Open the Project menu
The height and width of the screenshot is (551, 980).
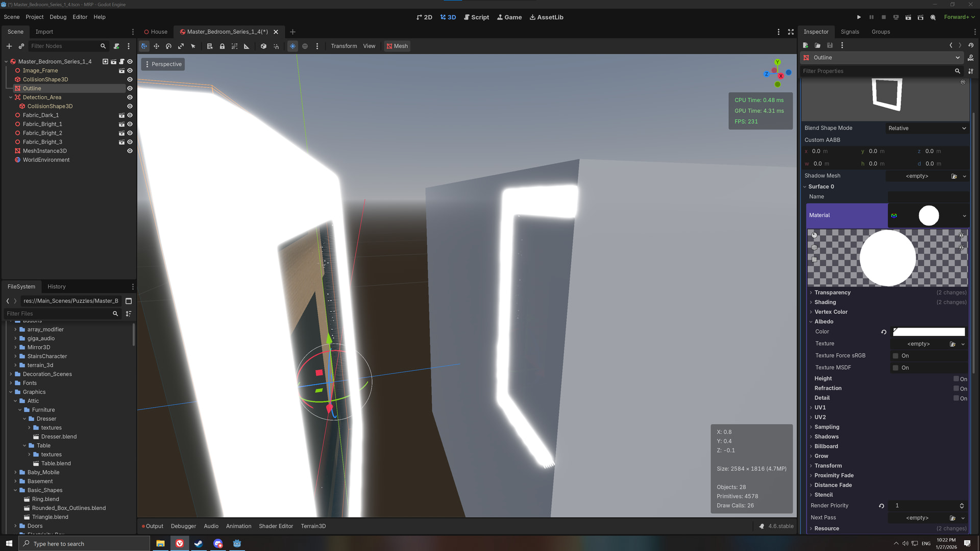tap(34, 17)
